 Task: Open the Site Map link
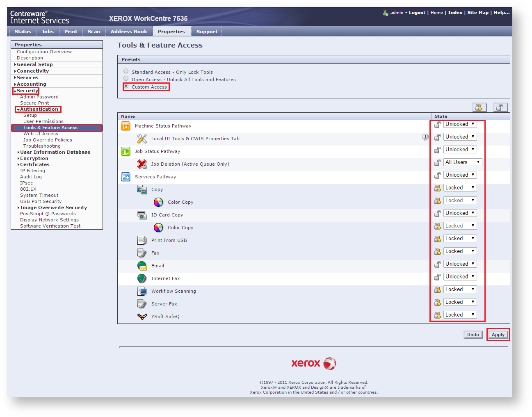click(478, 13)
